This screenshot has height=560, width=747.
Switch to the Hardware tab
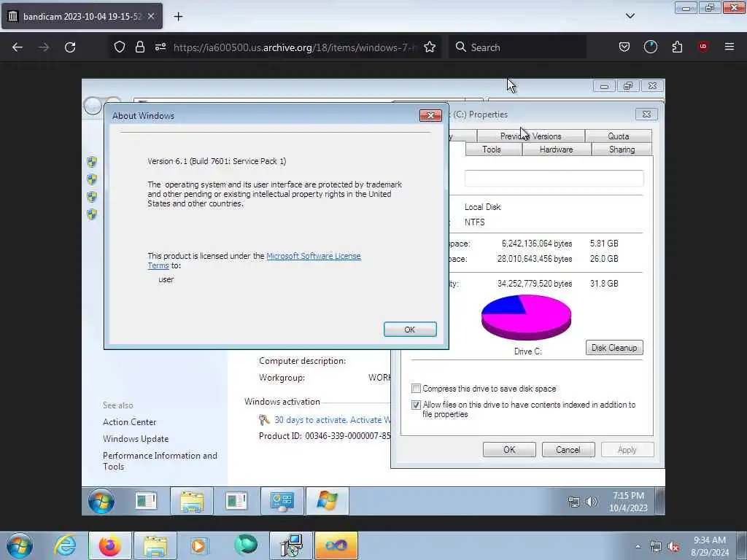(556, 149)
